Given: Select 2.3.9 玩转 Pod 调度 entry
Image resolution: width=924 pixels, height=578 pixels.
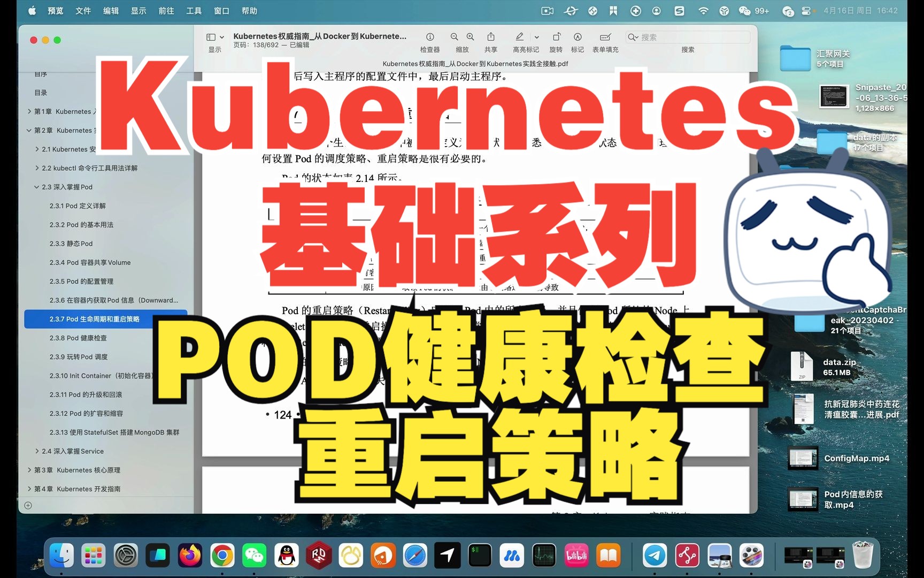Looking at the screenshot, I should [x=79, y=357].
